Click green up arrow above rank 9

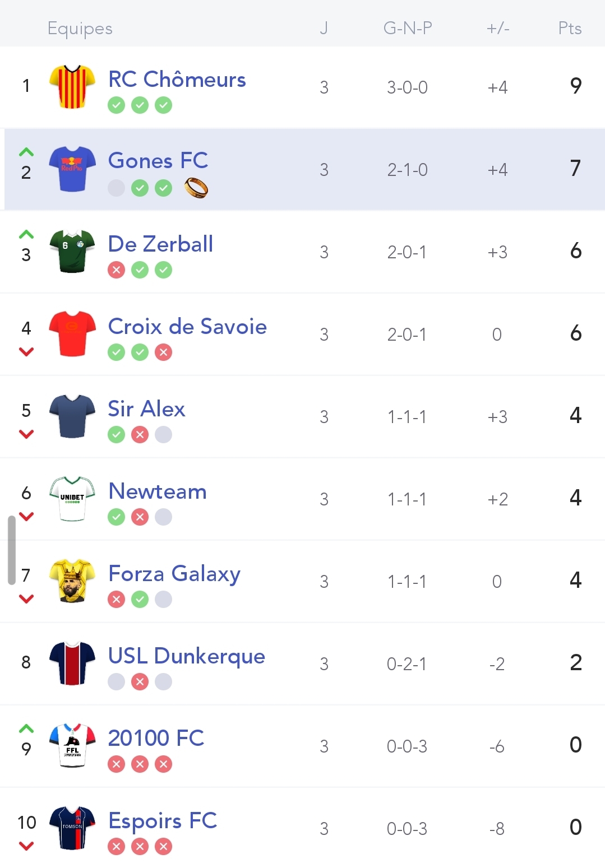pyautogui.click(x=26, y=728)
